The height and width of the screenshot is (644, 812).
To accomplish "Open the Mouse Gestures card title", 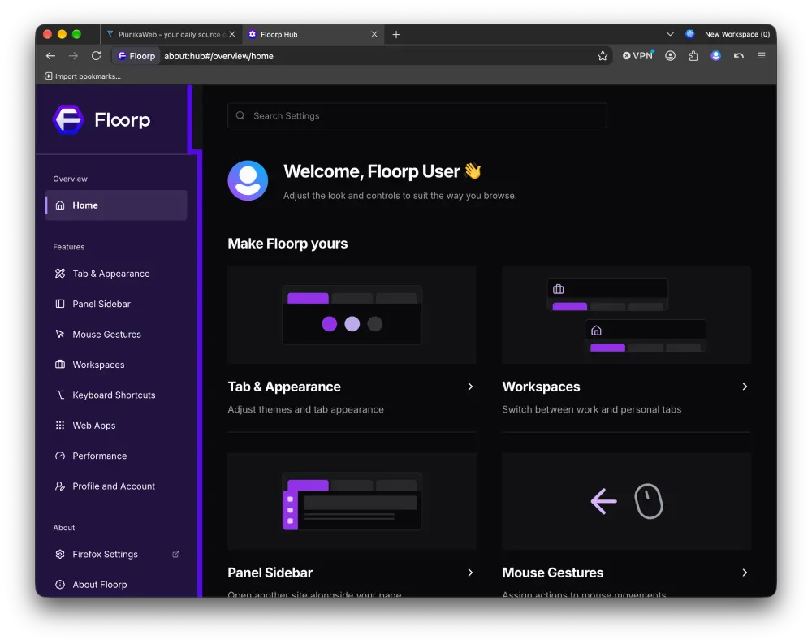I will [552, 573].
